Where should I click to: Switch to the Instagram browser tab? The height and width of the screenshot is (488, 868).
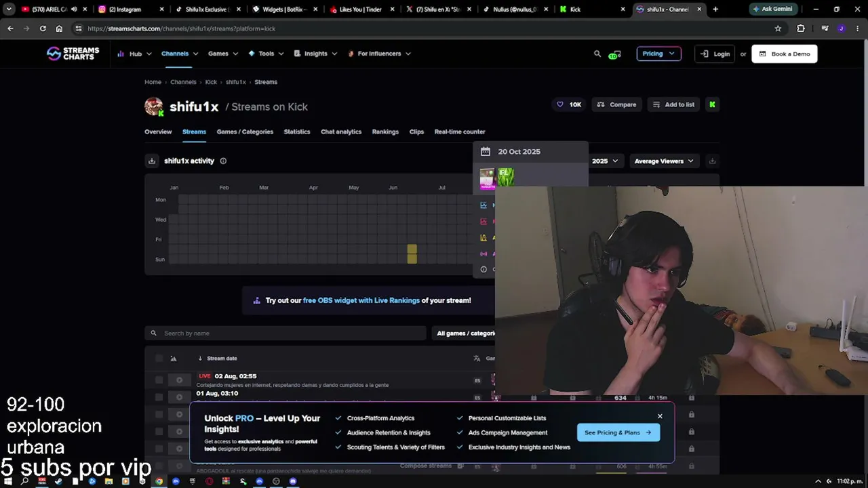point(130,9)
